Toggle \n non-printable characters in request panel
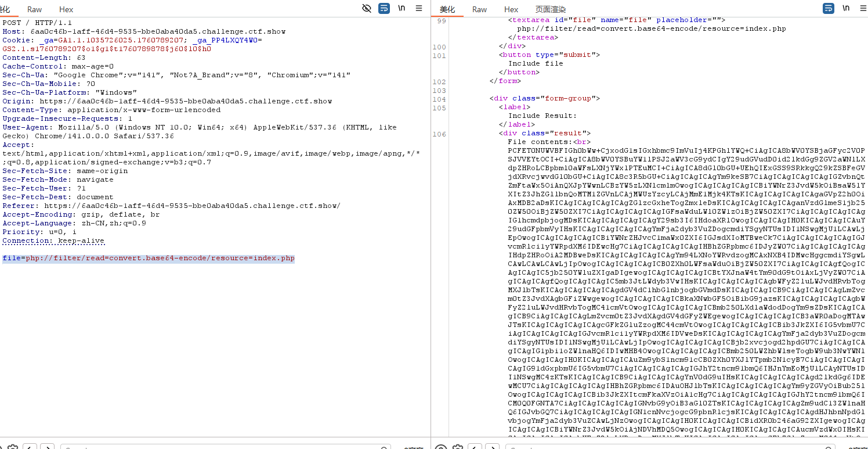868x449 pixels. click(402, 9)
